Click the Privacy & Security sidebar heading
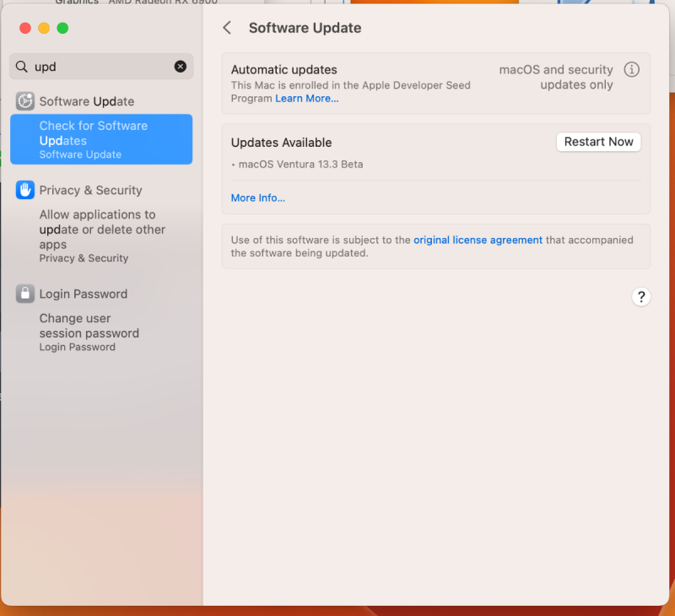 [x=90, y=190]
